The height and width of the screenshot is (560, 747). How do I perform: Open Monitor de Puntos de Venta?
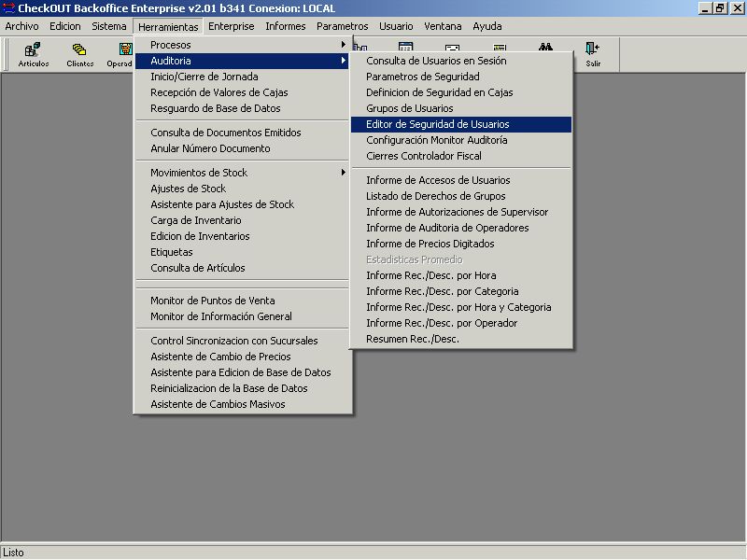pos(242,301)
